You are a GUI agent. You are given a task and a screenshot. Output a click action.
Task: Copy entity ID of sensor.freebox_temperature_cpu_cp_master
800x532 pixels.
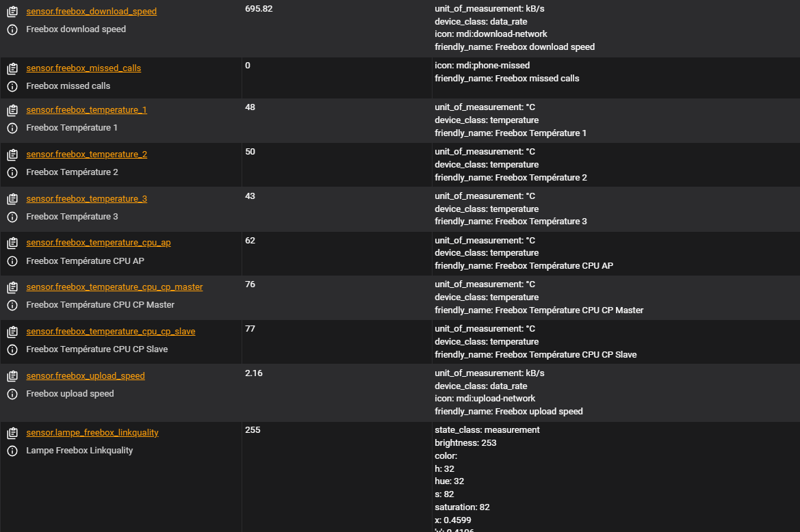pos(12,287)
